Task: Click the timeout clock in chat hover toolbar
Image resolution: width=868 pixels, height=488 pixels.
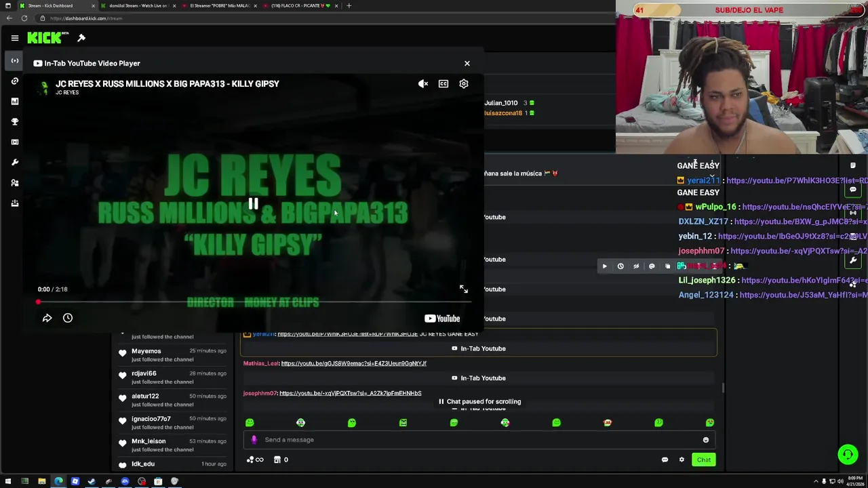Action: click(620, 266)
